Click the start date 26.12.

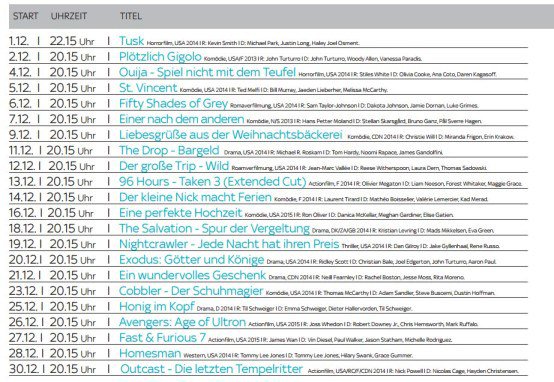23,322
